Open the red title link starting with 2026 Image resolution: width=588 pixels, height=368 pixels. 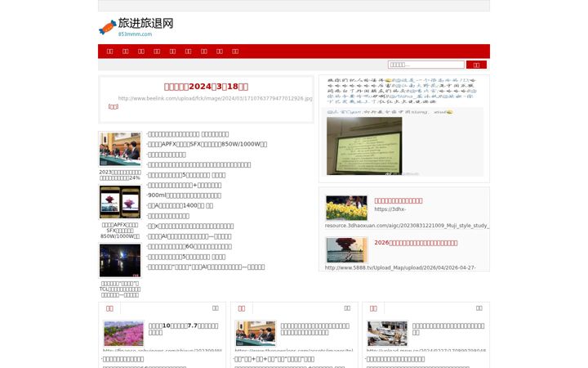[416, 243]
